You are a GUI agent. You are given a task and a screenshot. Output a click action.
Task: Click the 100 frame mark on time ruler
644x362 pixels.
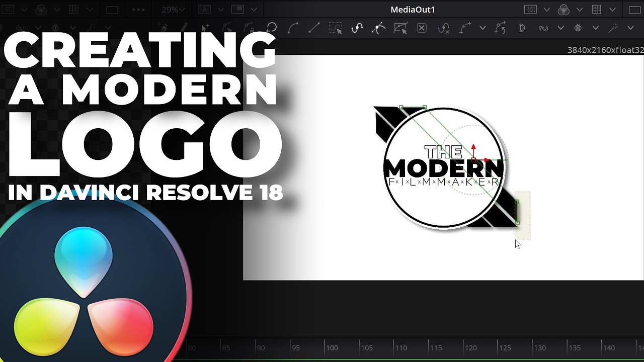(332, 347)
